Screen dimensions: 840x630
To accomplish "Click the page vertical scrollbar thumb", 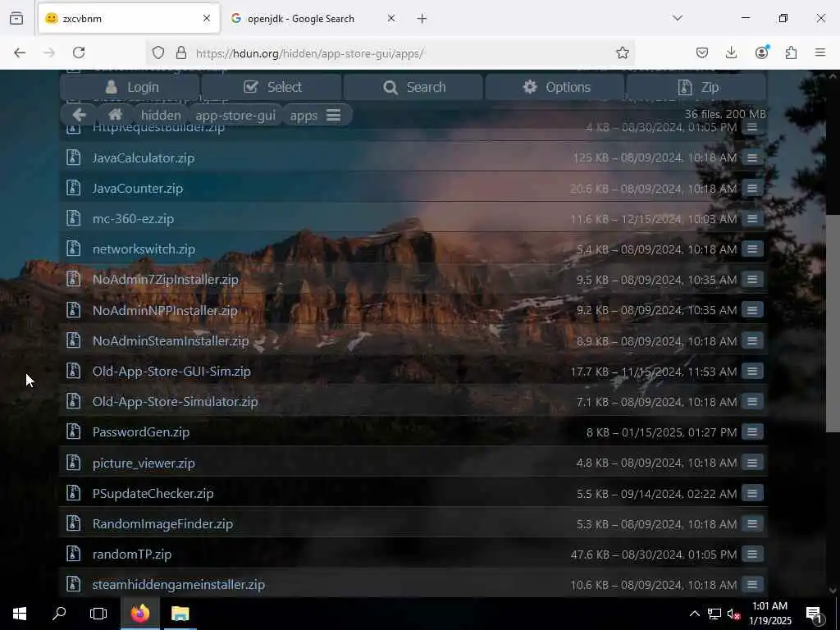I will [833, 323].
